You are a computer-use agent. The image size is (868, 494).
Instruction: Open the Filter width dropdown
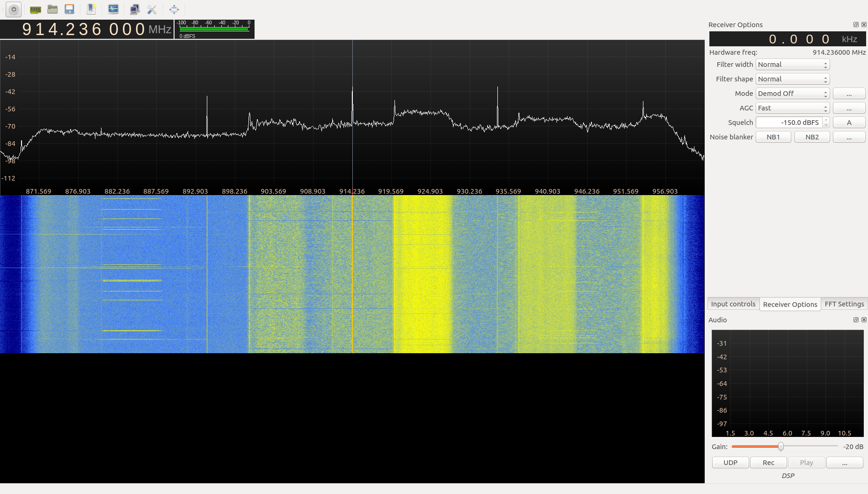pos(792,65)
